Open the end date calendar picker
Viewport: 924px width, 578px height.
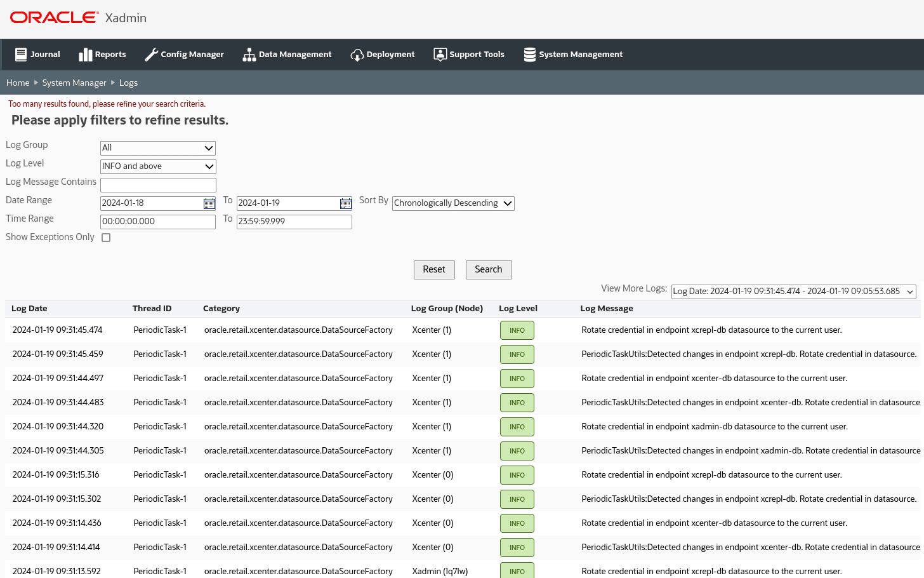coord(346,203)
